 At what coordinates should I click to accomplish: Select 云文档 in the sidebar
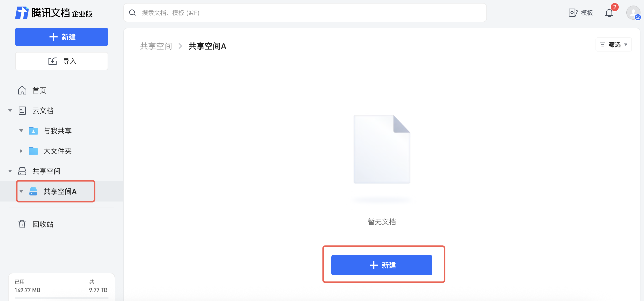(43, 111)
